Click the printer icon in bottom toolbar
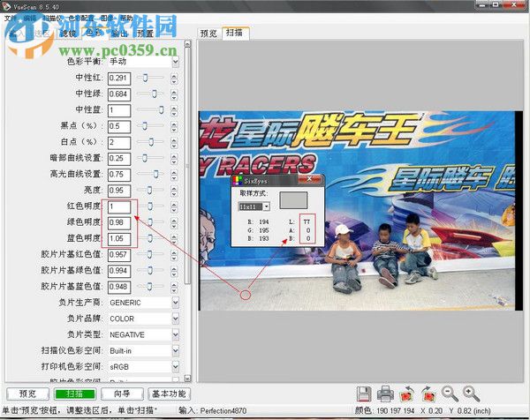Image resolution: width=530 pixels, height=420 pixels. click(385, 394)
